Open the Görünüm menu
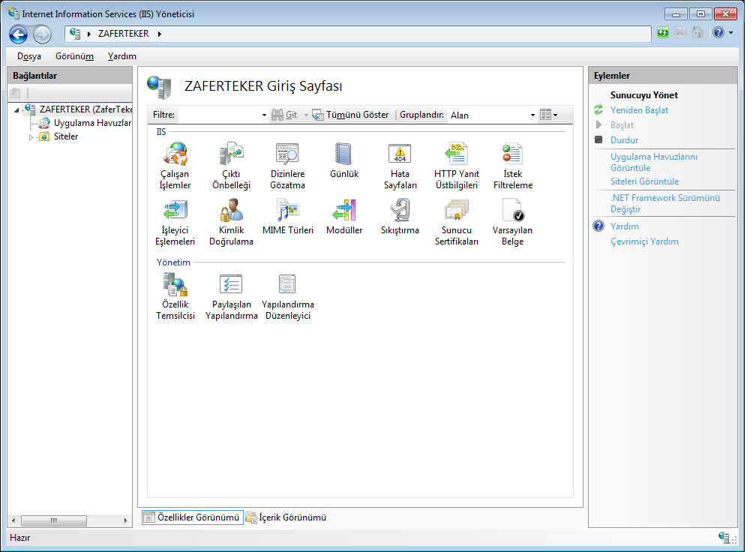 click(74, 56)
